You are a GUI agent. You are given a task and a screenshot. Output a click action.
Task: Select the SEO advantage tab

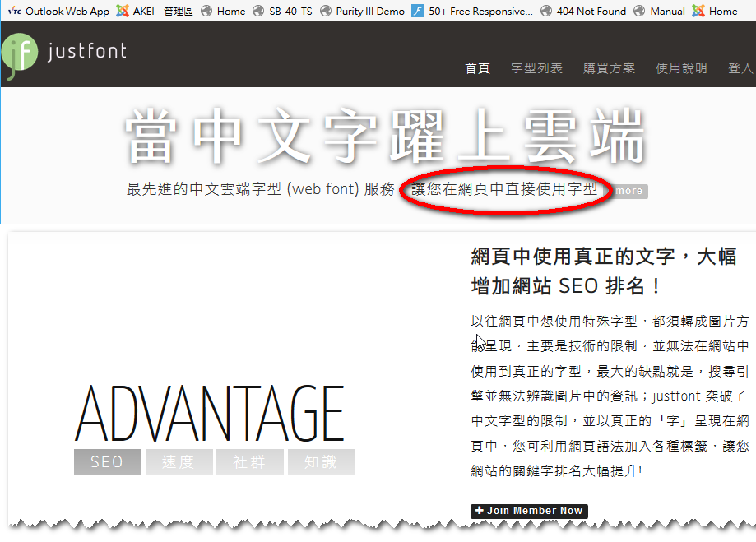pos(107,462)
